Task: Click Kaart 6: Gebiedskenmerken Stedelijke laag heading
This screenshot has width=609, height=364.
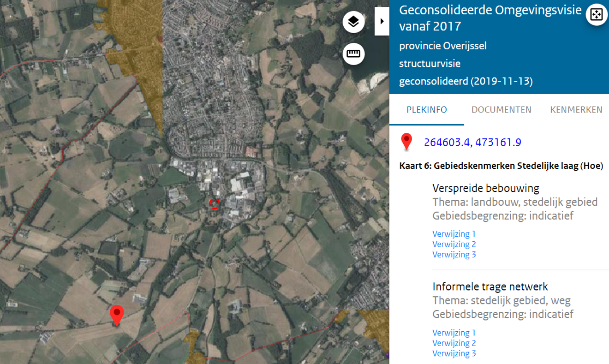Action: click(x=501, y=166)
